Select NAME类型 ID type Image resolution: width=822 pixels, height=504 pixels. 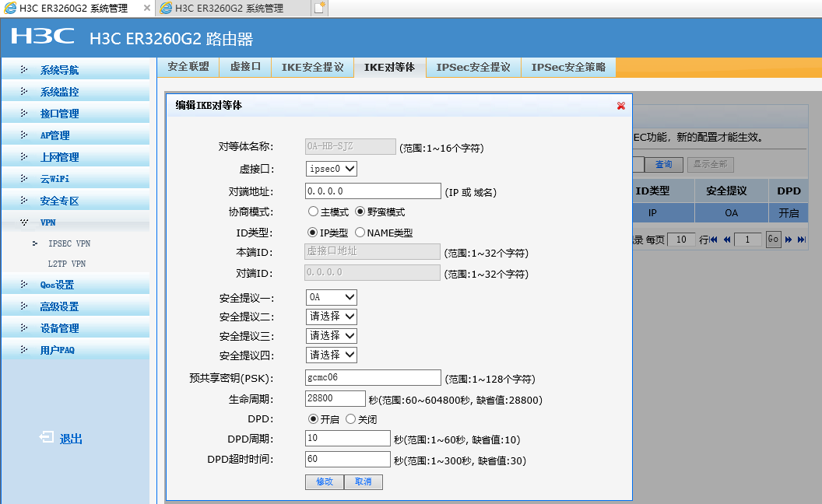click(360, 232)
